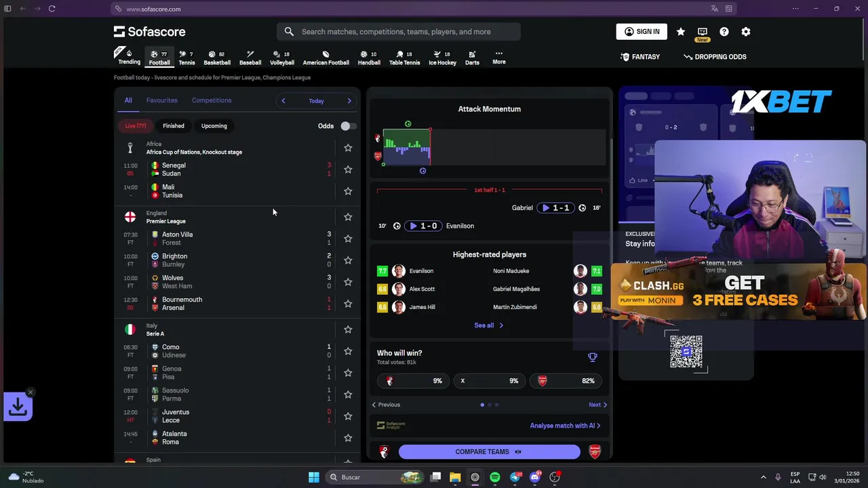Star the Brighton vs Burnley match

[x=348, y=260]
